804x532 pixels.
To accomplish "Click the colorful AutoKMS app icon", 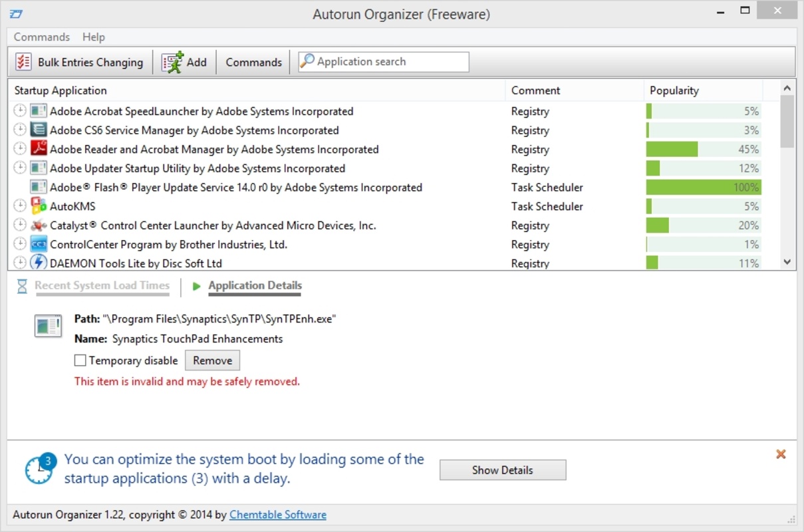I will coord(39,206).
